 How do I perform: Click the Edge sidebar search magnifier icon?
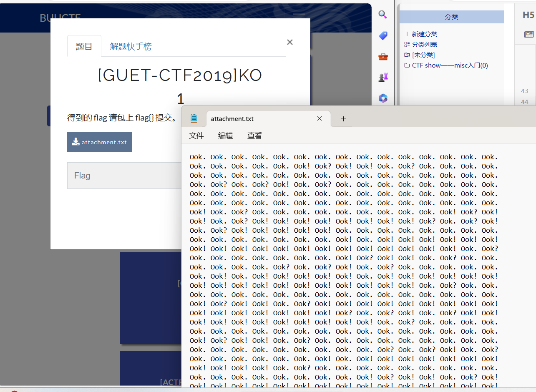(x=382, y=15)
